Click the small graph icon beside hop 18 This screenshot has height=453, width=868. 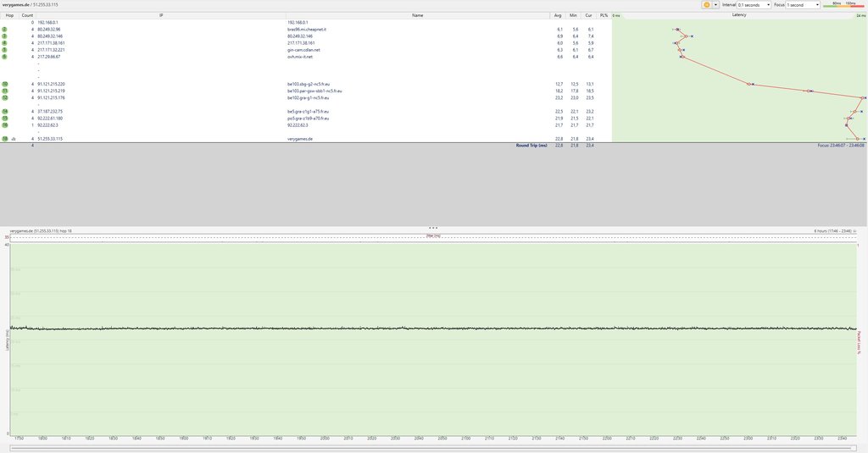(x=14, y=138)
